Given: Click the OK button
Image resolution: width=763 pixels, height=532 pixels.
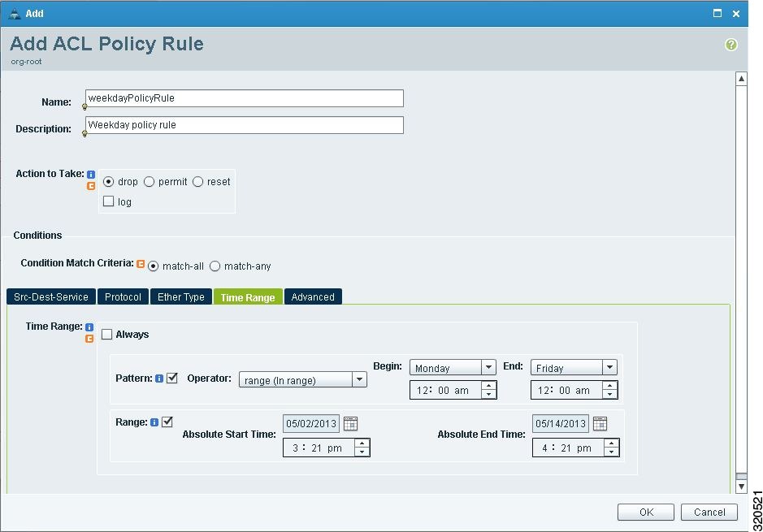Looking at the screenshot, I should [x=646, y=512].
